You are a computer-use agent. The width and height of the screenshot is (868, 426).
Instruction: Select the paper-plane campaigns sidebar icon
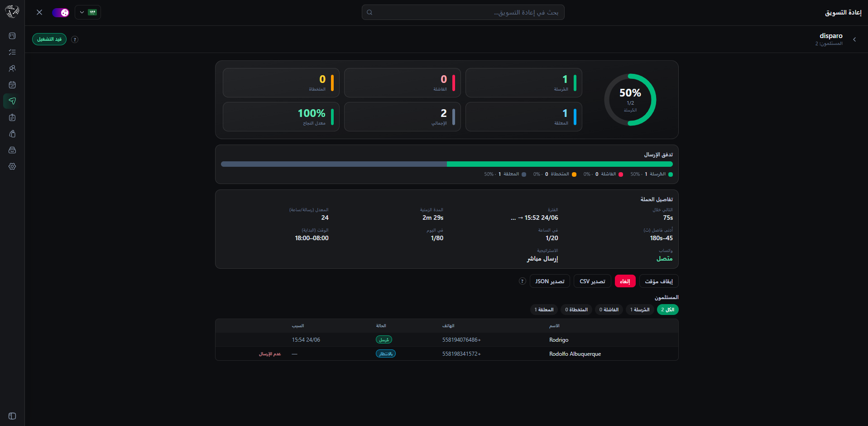(12, 101)
